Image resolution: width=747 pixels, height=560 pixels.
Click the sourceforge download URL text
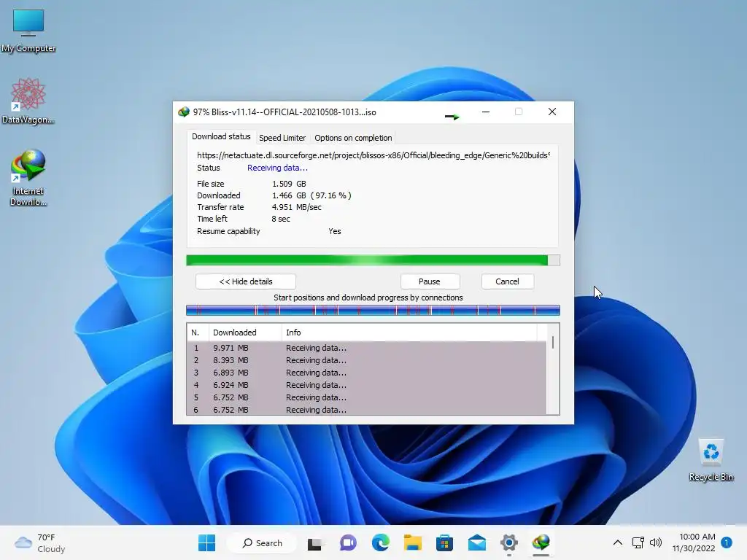pos(373,155)
